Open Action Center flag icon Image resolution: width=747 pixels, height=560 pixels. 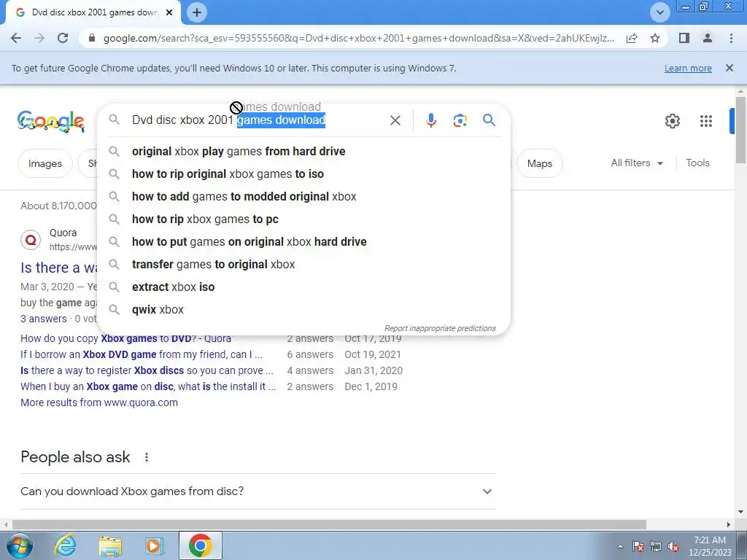tap(638, 546)
